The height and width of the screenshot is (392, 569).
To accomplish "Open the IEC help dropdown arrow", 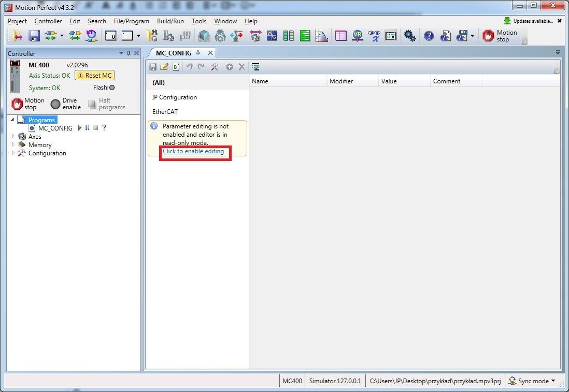I will click(472, 36).
